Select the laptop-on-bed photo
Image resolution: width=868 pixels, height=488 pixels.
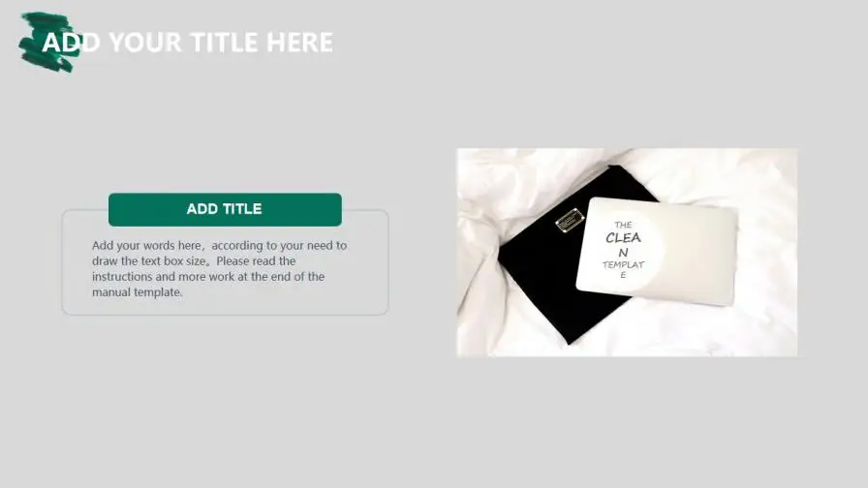click(627, 253)
